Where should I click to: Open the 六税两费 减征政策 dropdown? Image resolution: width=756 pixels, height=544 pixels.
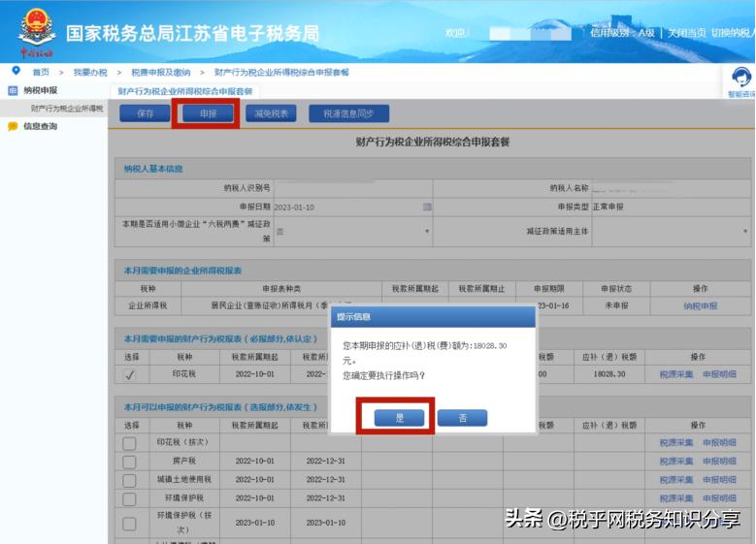click(x=353, y=232)
